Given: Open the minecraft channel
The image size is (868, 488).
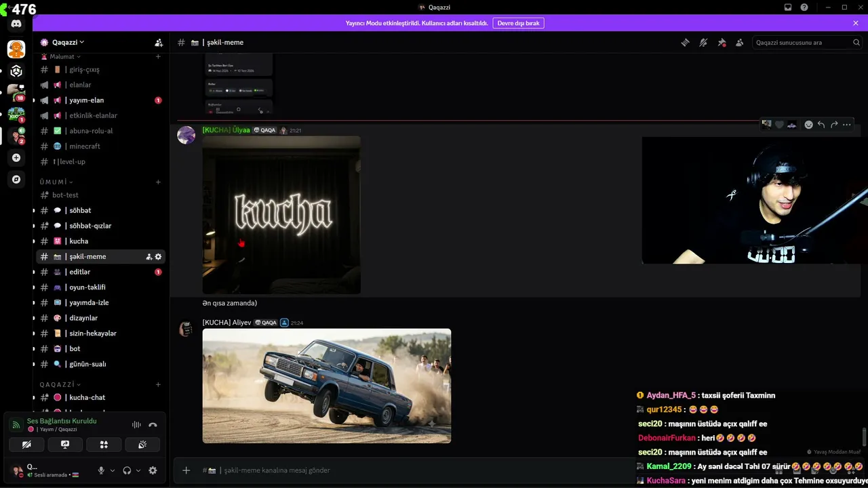Looking at the screenshot, I should pyautogui.click(x=101, y=146).
